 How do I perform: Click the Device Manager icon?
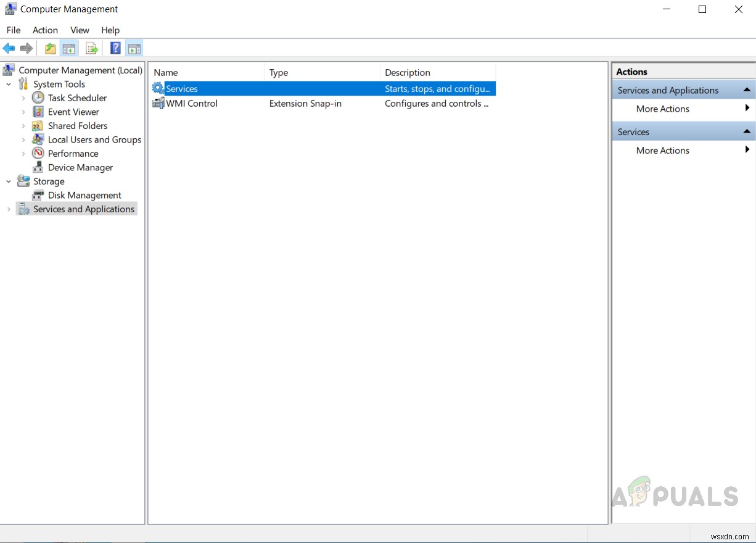(x=38, y=167)
